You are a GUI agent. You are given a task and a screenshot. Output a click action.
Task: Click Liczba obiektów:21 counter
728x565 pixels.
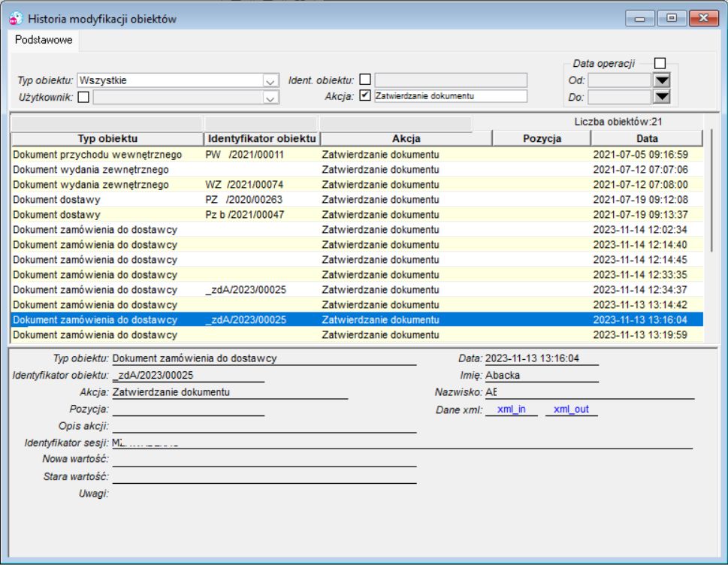pyautogui.click(x=618, y=122)
